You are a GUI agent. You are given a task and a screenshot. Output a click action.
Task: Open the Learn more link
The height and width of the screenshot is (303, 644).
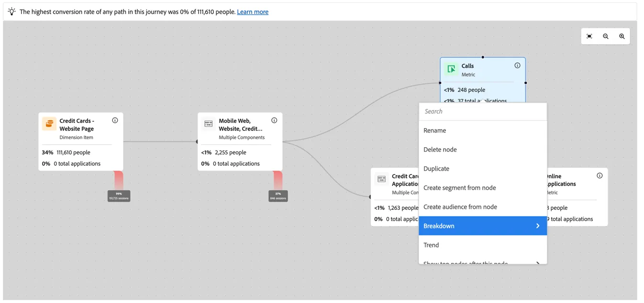253,12
